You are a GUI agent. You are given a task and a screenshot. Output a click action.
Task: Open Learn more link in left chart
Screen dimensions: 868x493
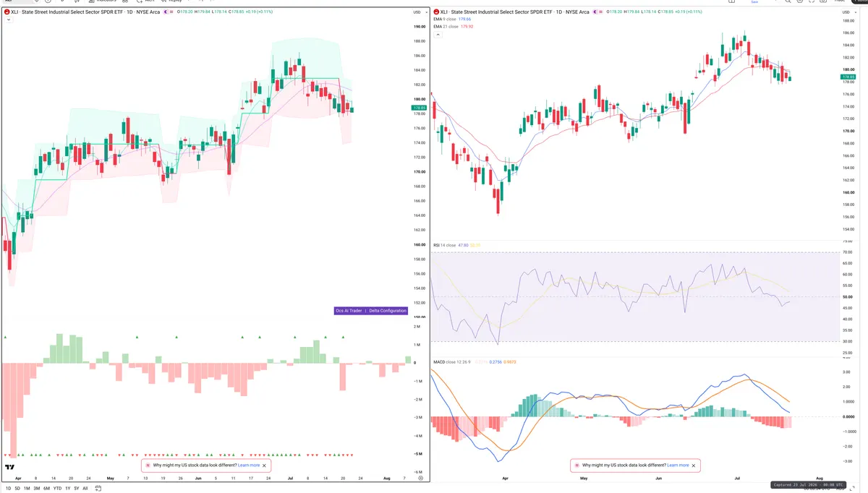pos(249,466)
